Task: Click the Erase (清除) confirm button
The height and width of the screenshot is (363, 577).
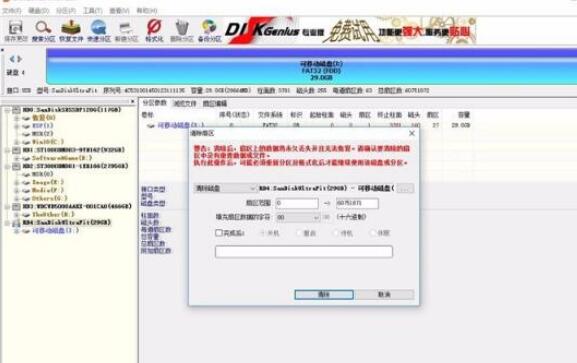Action: (324, 294)
